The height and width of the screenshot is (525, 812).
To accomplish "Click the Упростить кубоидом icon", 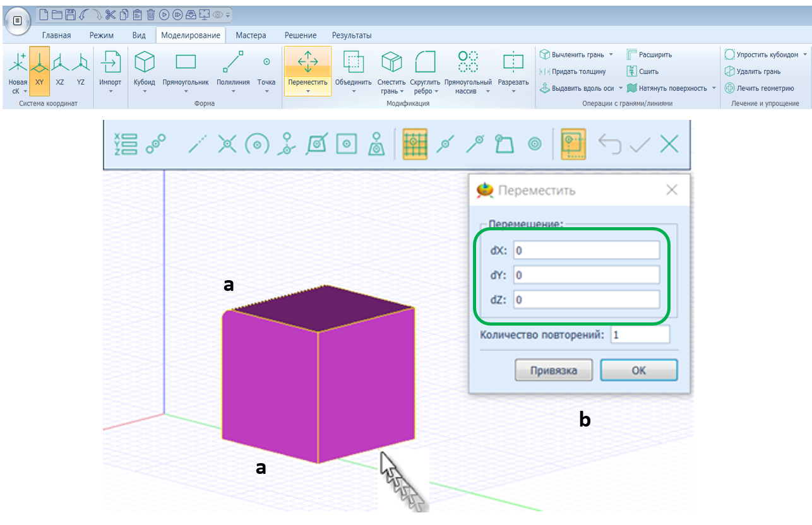I will click(729, 55).
